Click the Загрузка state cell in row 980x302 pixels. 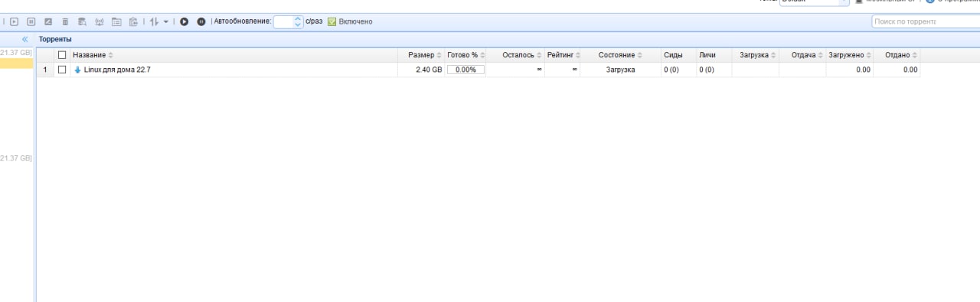point(620,70)
